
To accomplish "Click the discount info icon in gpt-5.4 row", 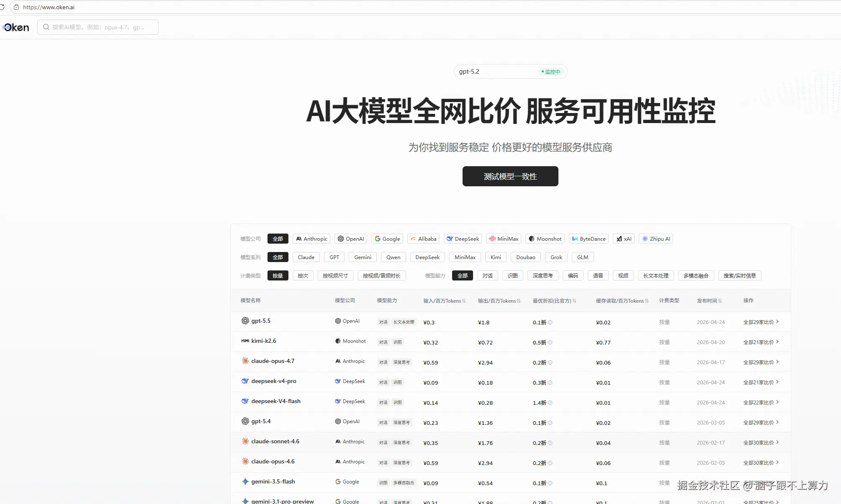I will coord(550,423).
